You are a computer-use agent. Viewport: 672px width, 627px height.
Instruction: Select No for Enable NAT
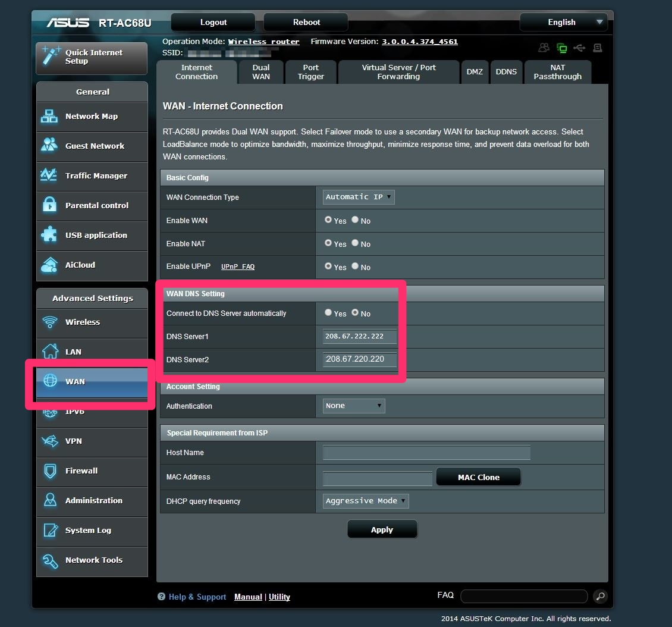click(x=355, y=243)
